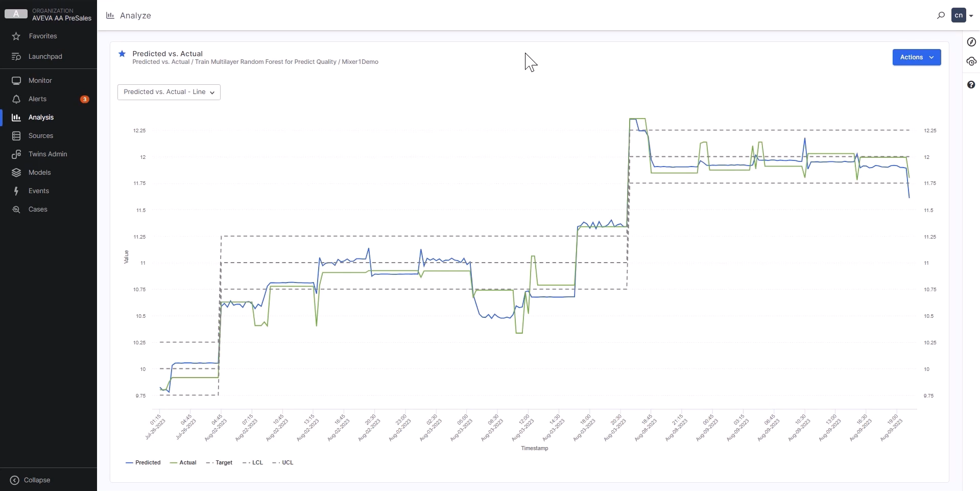Click the Models layers icon
Screen dimensions: 980x491
coord(16,173)
